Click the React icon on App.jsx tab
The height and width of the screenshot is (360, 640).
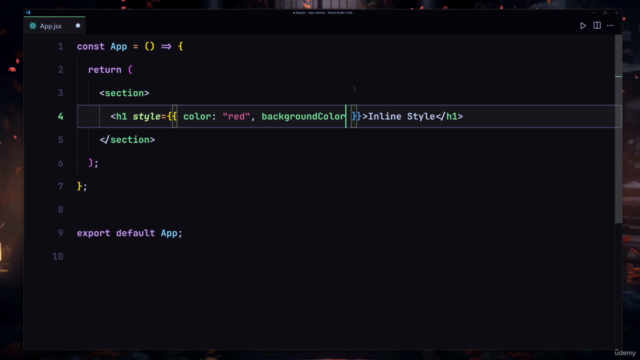coord(33,26)
